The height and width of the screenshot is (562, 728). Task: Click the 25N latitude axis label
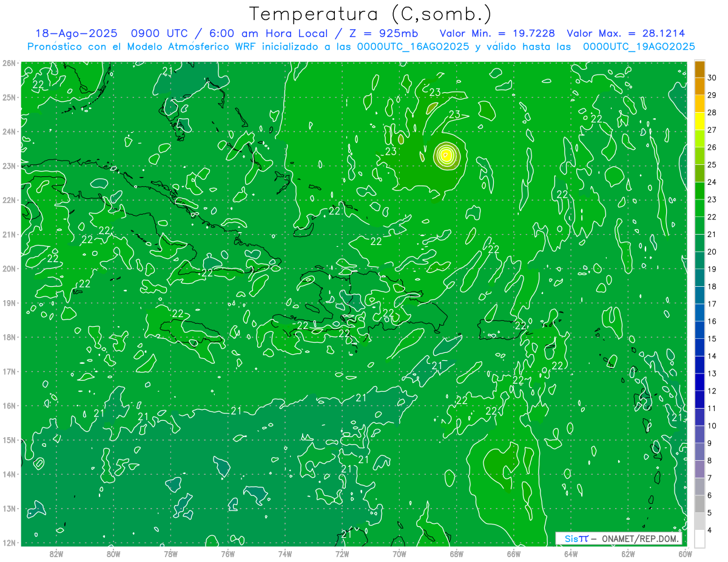9,97
